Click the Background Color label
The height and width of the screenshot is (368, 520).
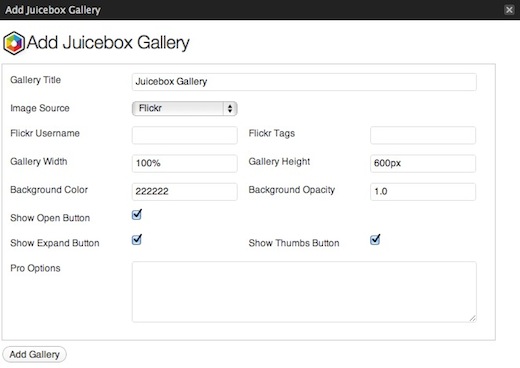coord(49,190)
